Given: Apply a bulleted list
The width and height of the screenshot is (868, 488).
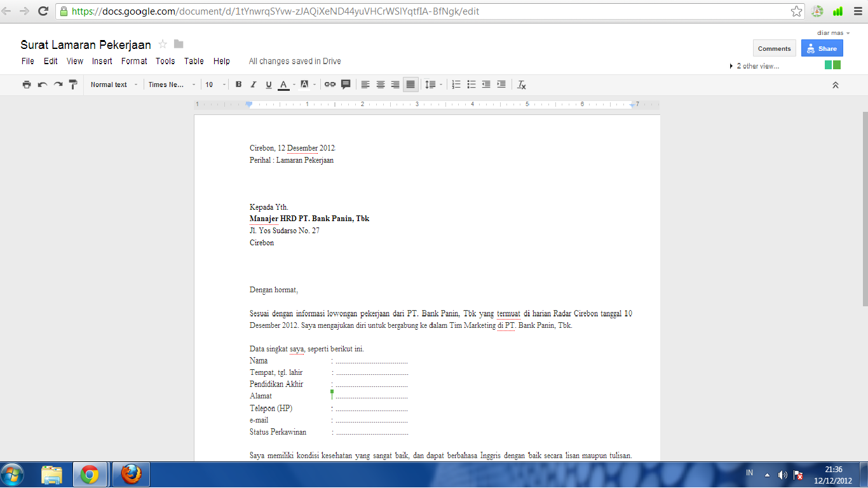Looking at the screenshot, I should pos(471,85).
